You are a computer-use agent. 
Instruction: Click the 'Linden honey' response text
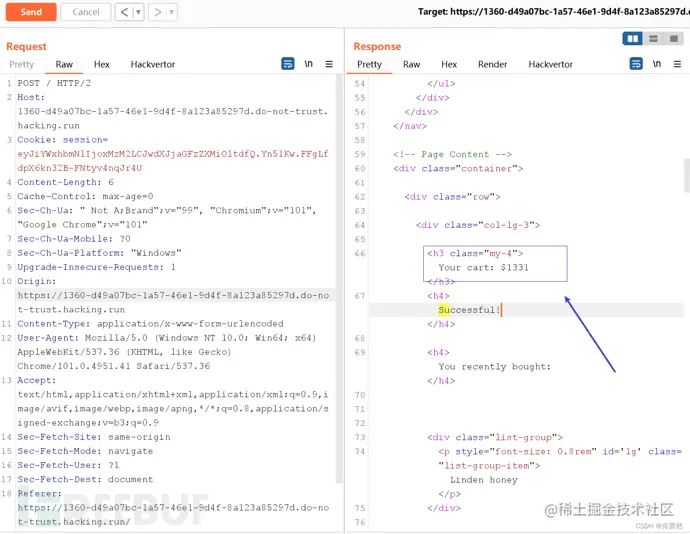(x=484, y=480)
